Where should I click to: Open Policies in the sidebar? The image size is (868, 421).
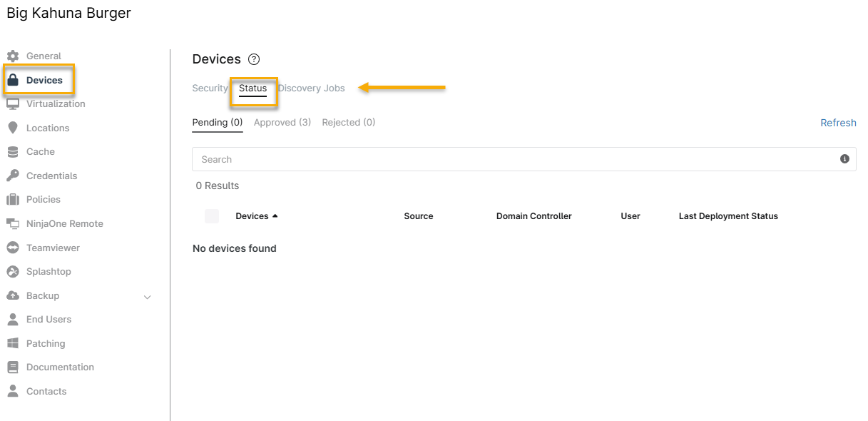[44, 200]
